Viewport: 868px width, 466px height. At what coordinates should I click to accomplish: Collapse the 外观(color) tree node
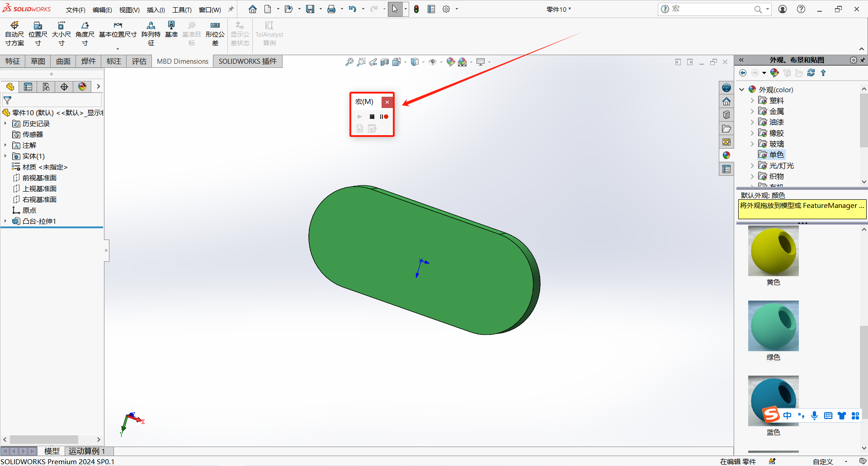point(741,89)
